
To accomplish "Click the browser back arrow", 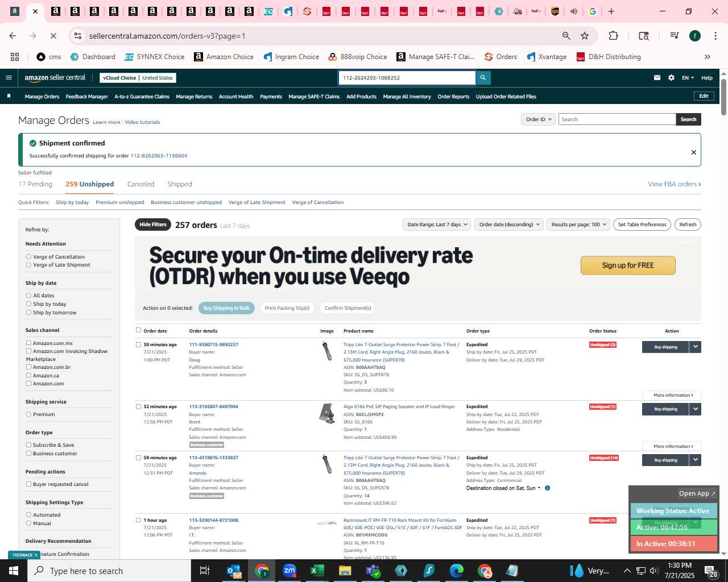I will click(x=13, y=36).
